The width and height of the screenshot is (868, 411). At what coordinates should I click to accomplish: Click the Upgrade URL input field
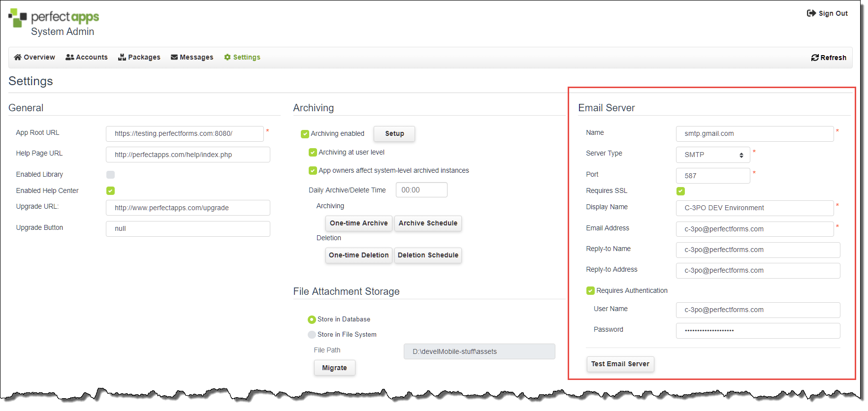[188, 208]
